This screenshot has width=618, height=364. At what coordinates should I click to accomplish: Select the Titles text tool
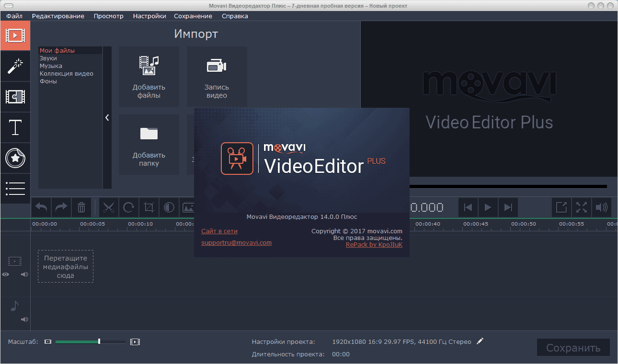click(15, 127)
